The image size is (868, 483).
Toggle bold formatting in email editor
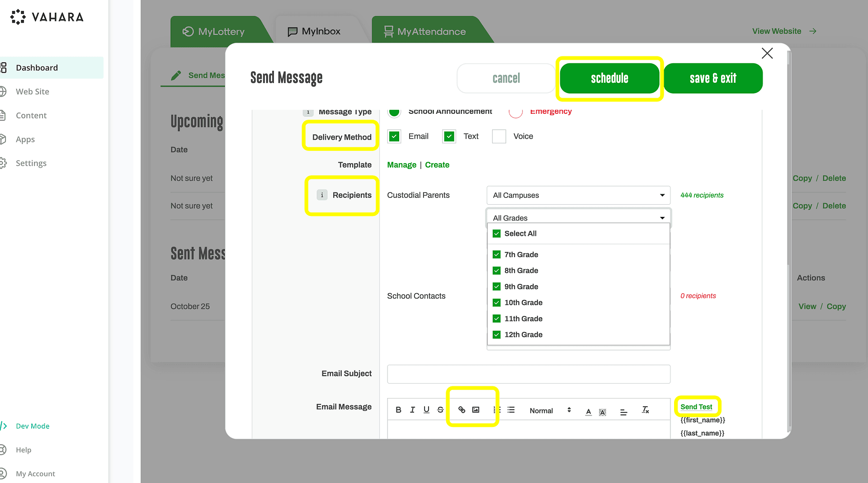tap(398, 410)
